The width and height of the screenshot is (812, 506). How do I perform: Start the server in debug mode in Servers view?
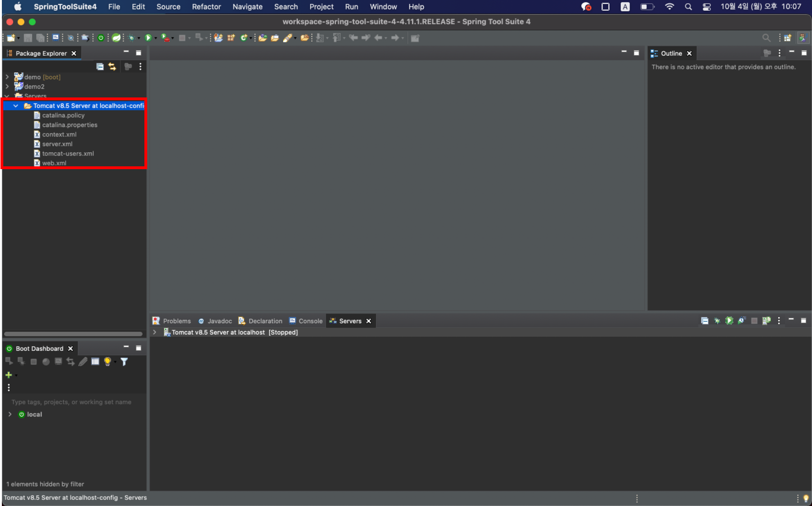click(x=717, y=320)
